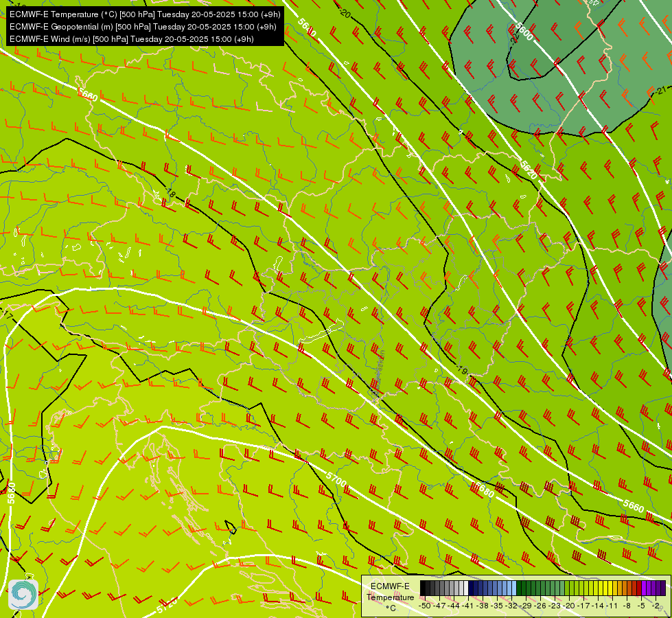The width and height of the screenshot is (672, 618).
Task: Click the -35 value on legend scale
Action: (x=497, y=606)
